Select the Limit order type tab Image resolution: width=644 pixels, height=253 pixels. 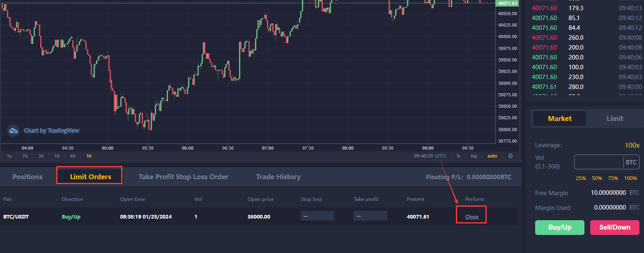pyautogui.click(x=614, y=119)
